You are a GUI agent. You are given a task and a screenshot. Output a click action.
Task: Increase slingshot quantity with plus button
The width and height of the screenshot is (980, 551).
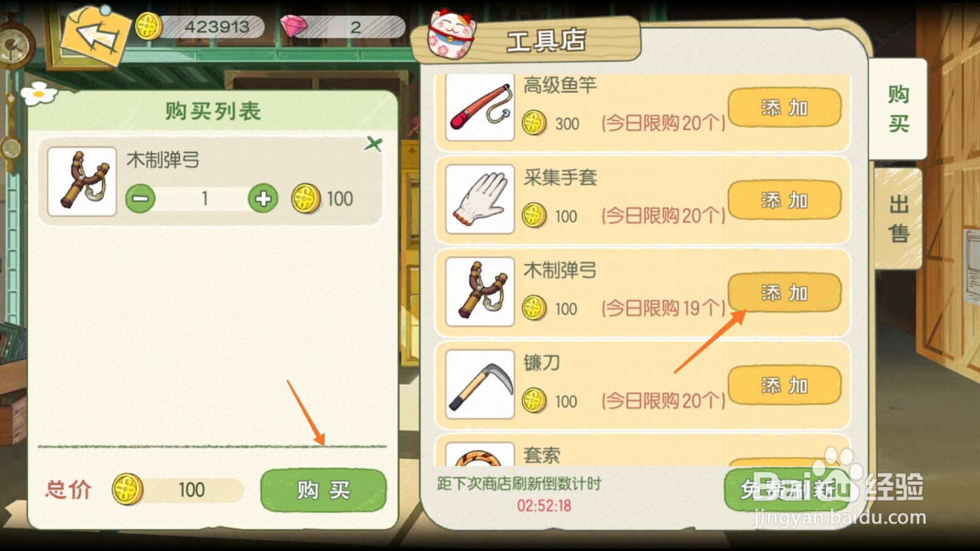coord(263,199)
